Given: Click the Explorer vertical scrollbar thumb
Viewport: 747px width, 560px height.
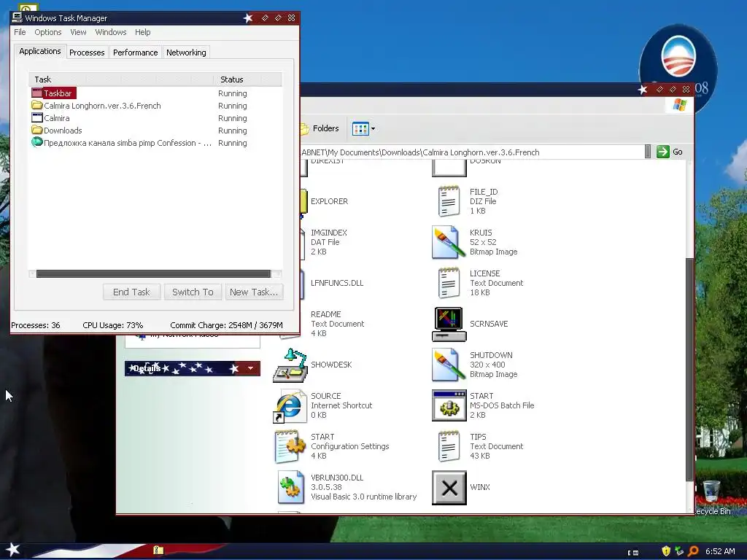Looking at the screenshot, I should point(689,369).
